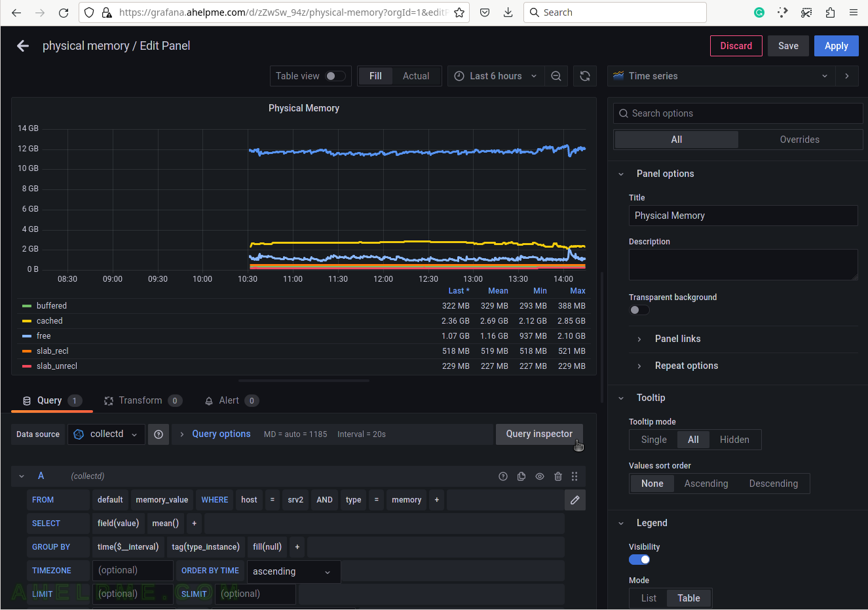Select the Overrides tab
Screen dimensions: 868x610
800,140
